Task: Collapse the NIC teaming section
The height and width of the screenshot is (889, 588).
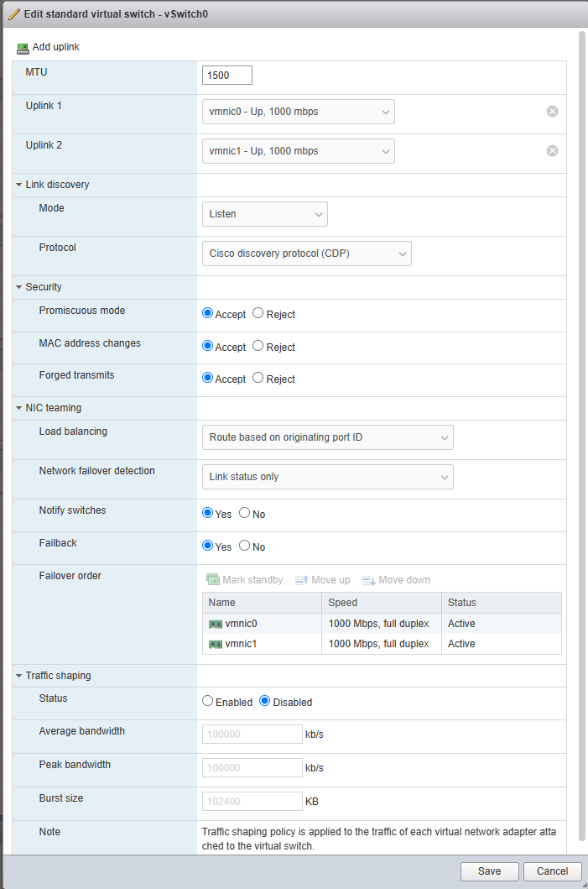Action: (19, 408)
